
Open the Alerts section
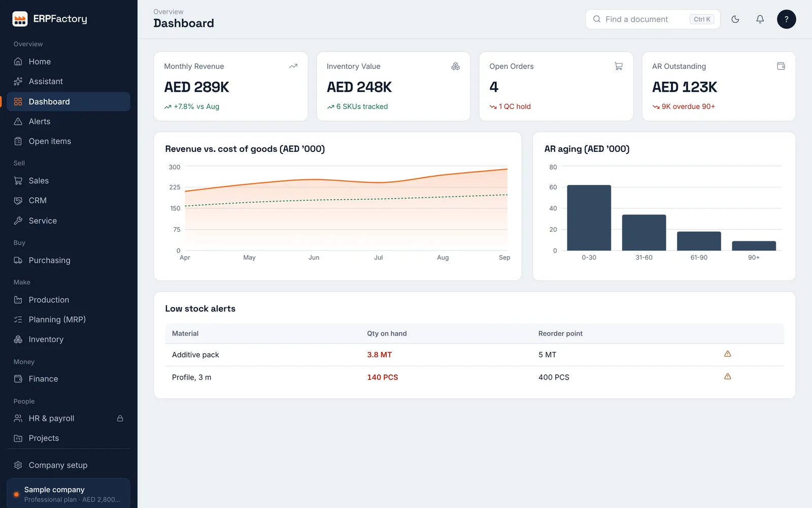click(x=69, y=121)
